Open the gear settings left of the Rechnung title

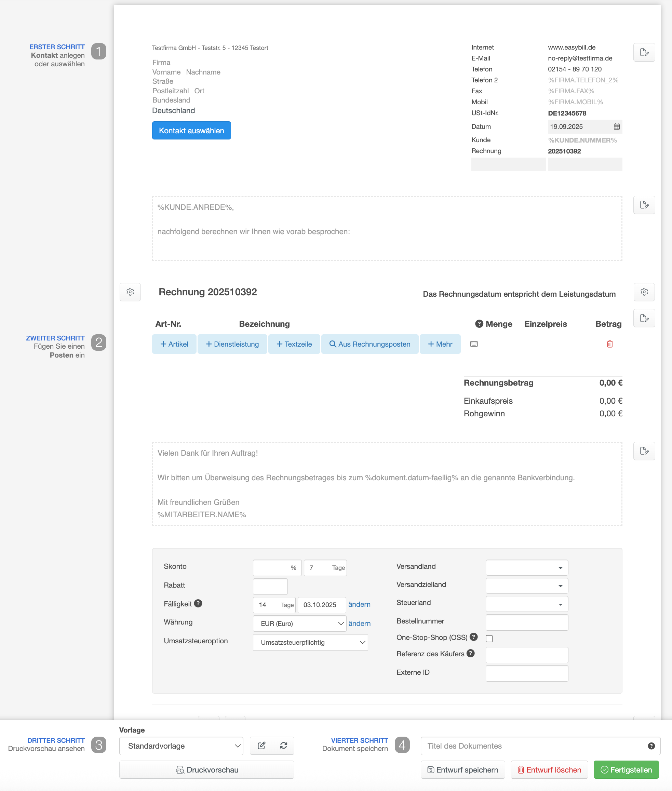point(130,292)
